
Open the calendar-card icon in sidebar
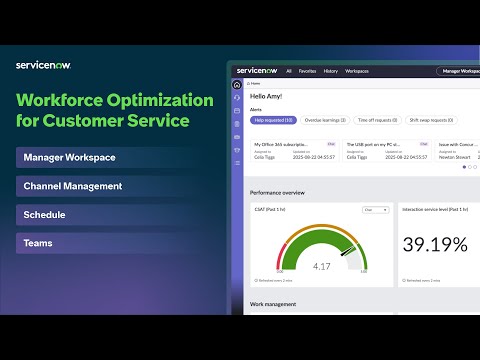(x=237, y=111)
